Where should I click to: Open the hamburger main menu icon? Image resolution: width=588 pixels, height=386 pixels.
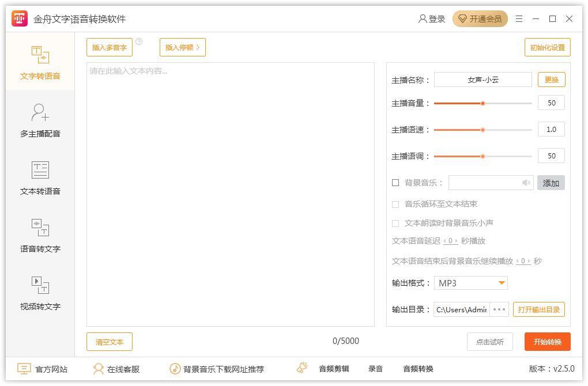[519, 19]
